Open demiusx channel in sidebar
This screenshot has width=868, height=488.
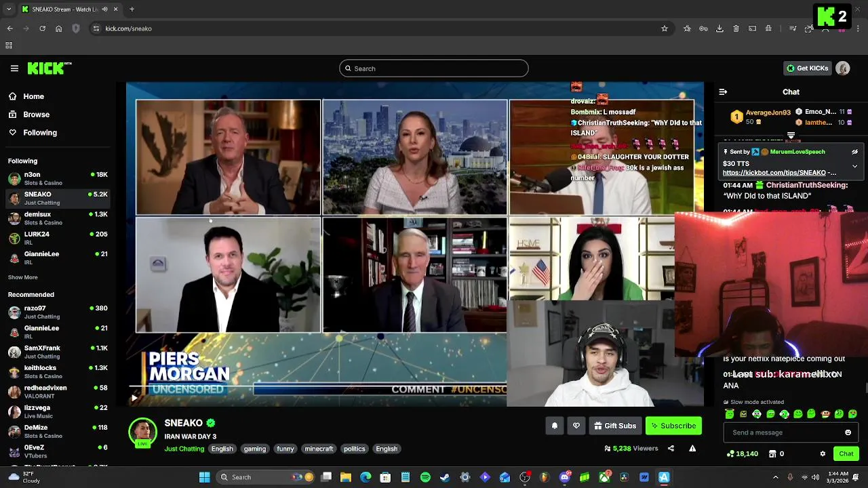(x=58, y=218)
